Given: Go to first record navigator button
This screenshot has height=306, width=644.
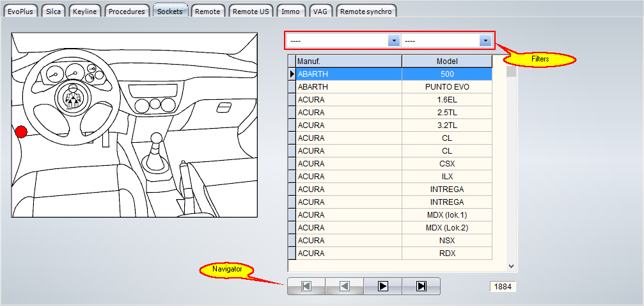Looking at the screenshot, I should [306, 286].
